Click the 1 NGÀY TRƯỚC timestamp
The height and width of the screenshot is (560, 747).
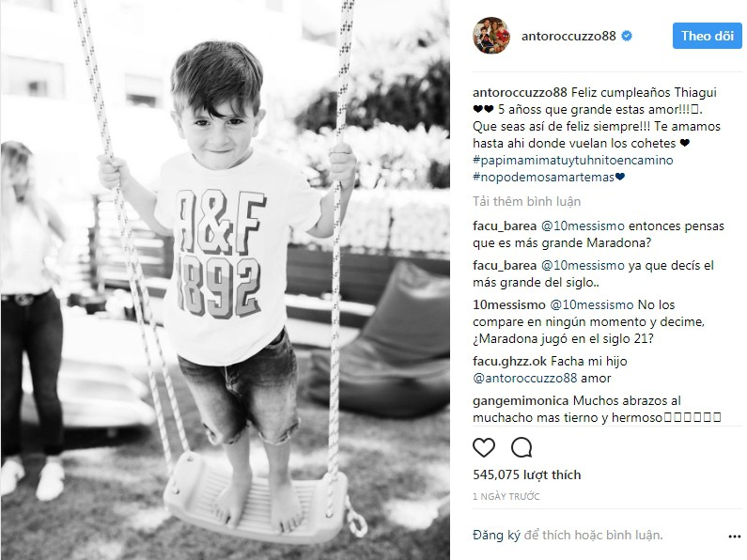point(506,497)
